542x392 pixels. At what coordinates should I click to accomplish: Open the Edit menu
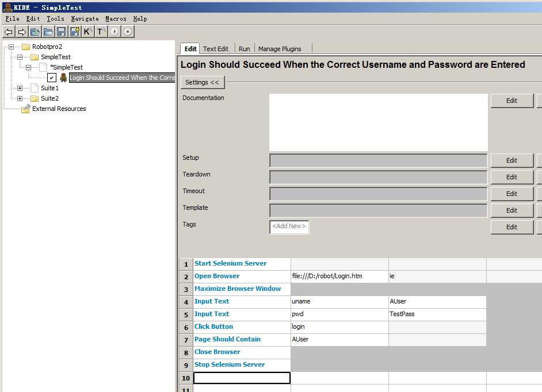tap(33, 18)
